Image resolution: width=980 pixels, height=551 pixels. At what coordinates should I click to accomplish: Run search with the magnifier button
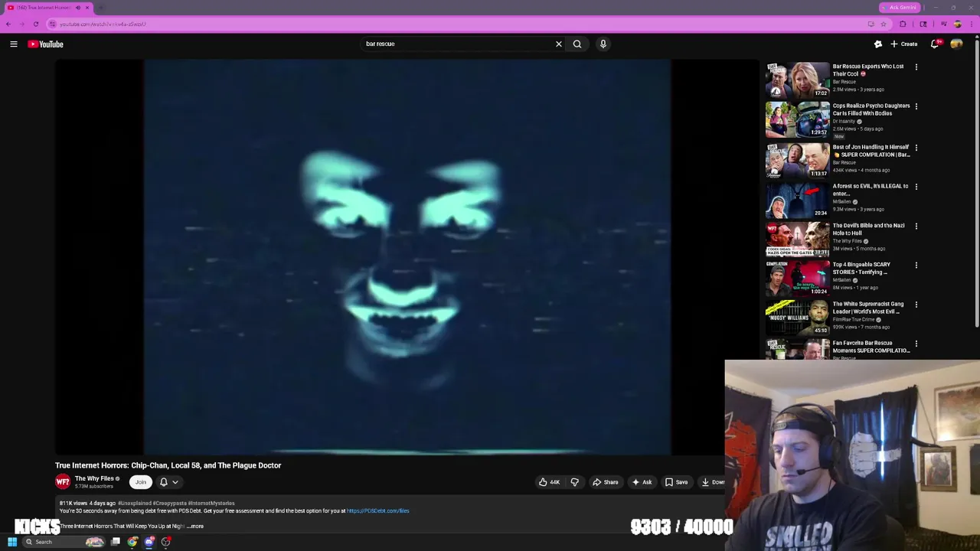pos(577,44)
